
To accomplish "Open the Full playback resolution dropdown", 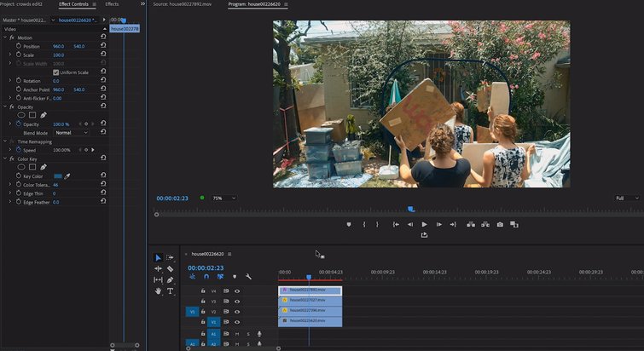I will (x=627, y=198).
